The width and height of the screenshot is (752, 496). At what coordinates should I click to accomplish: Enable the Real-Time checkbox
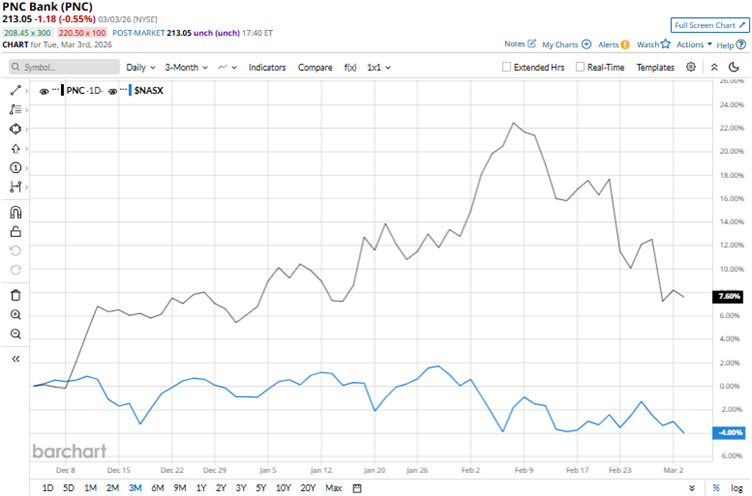pyautogui.click(x=579, y=68)
